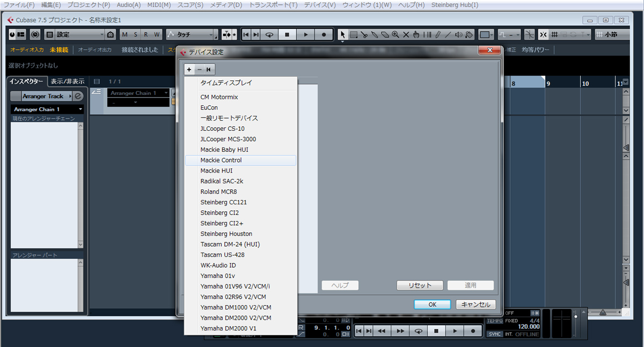
Task: Click the Play button in top toolbar
Action: (305, 34)
